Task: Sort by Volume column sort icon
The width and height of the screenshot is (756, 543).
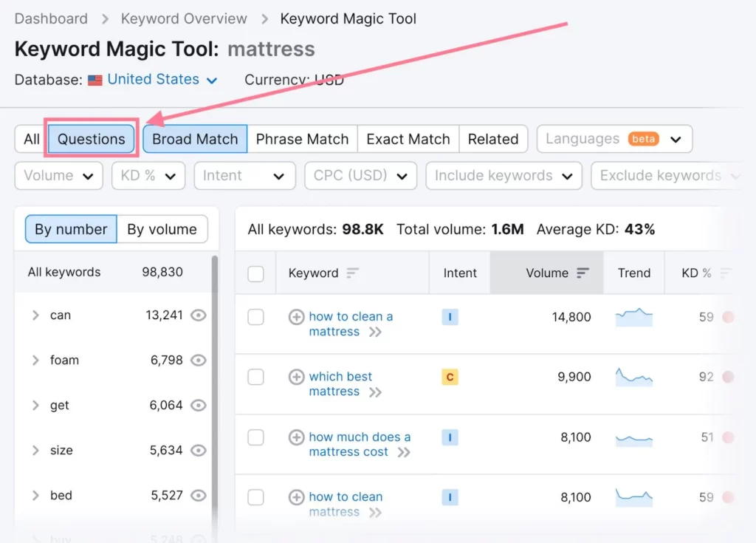Action: [583, 273]
